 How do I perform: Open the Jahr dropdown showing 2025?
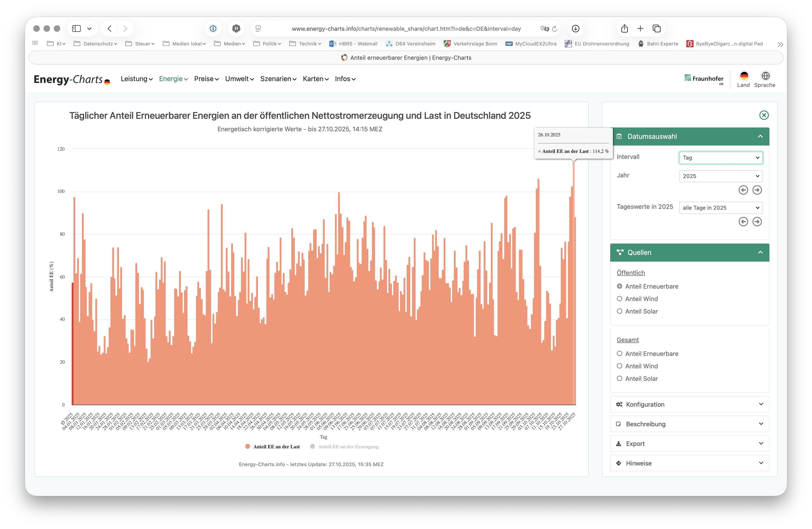(721, 176)
